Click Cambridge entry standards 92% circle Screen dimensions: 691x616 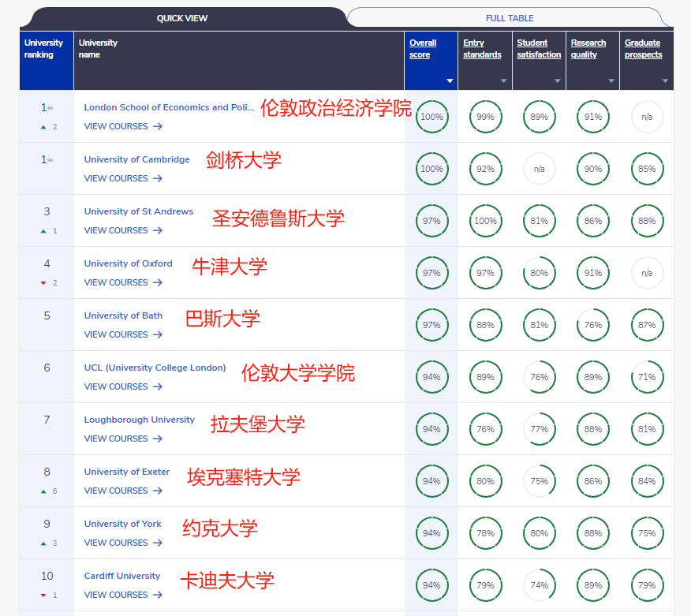[486, 169]
